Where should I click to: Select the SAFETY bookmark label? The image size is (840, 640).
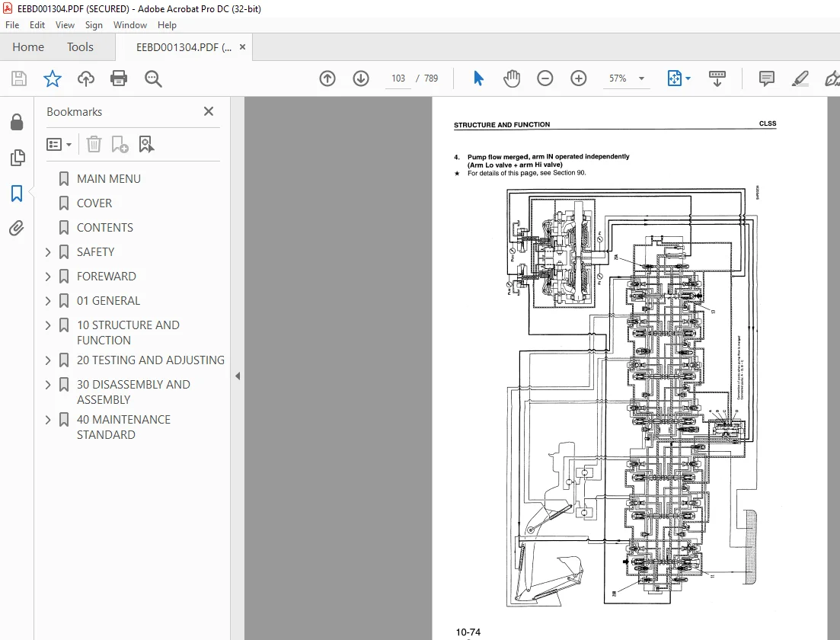click(x=95, y=252)
